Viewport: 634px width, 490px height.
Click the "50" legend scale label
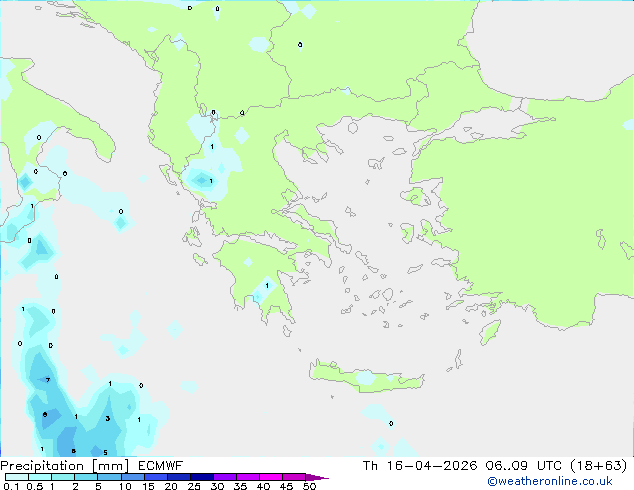[x=309, y=486]
